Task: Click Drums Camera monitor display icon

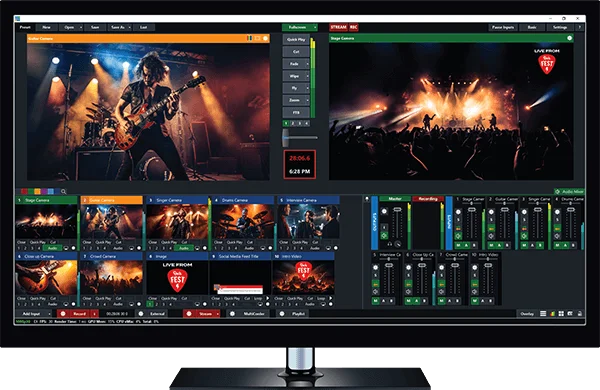Action: [x=262, y=248]
